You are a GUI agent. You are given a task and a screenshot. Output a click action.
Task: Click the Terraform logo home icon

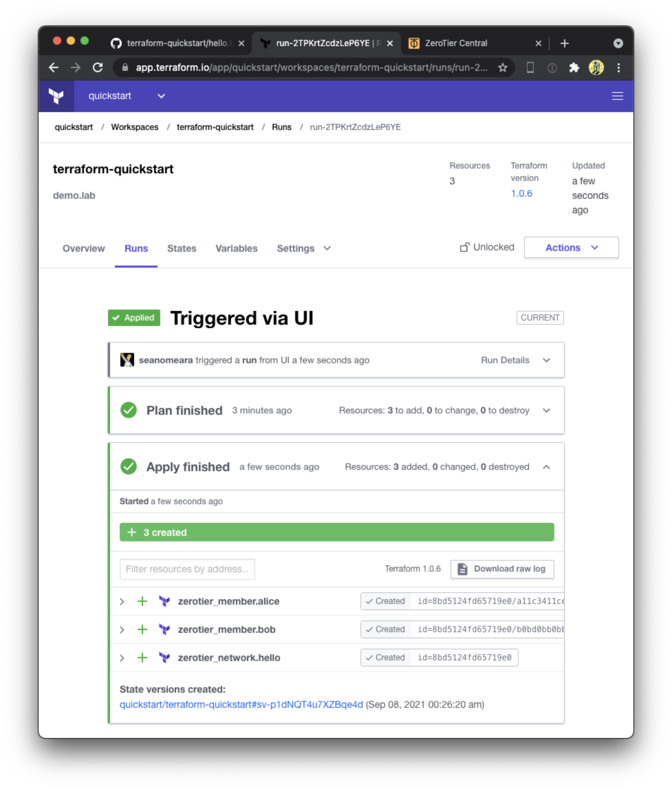(56, 96)
